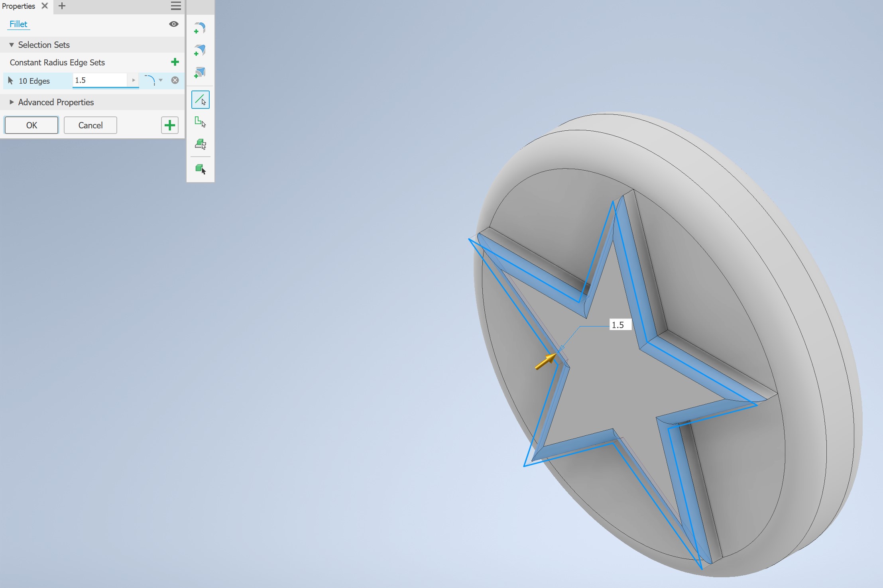Click the green Apply and create new button

coord(170,125)
